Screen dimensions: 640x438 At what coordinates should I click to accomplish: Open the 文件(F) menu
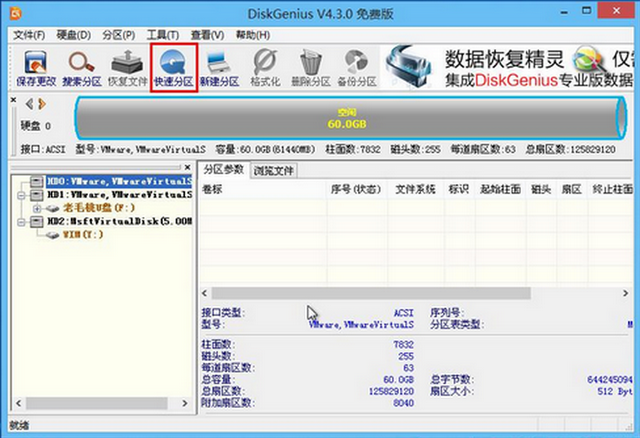pos(29,35)
